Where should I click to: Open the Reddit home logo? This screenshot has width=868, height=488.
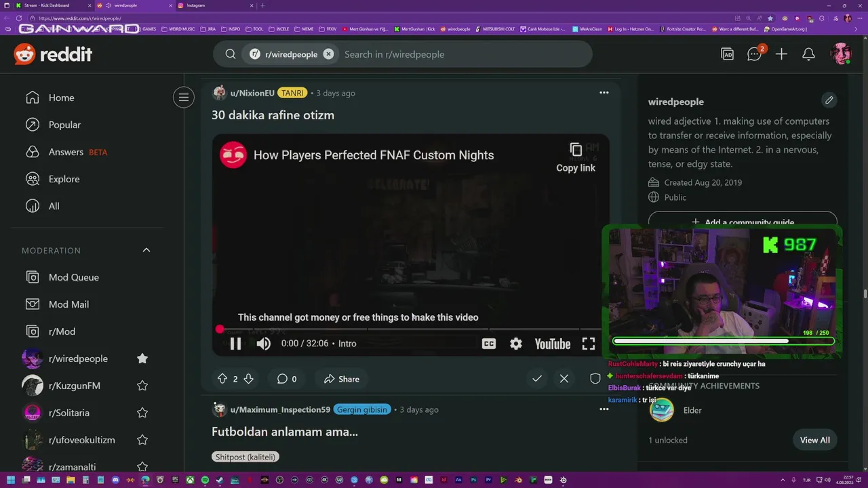click(x=53, y=54)
